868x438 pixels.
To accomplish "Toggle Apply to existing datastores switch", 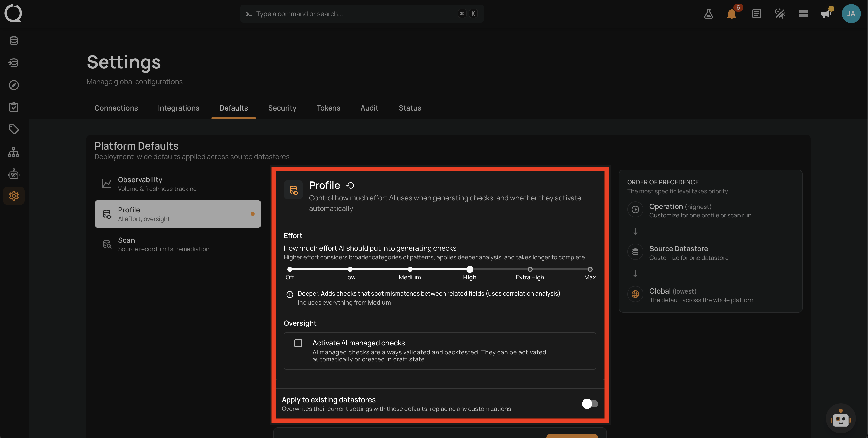I will coord(590,404).
